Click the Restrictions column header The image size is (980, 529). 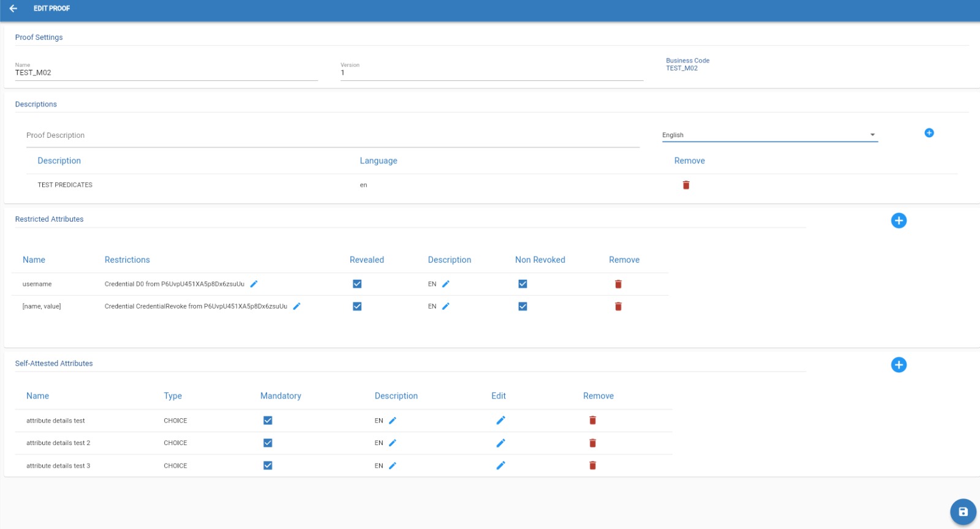[127, 260]
